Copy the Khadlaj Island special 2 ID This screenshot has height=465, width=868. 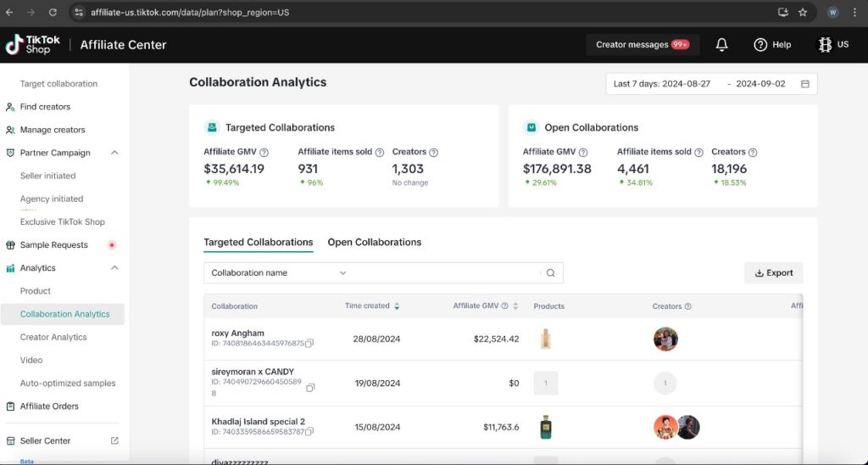(x=309, y=431)
